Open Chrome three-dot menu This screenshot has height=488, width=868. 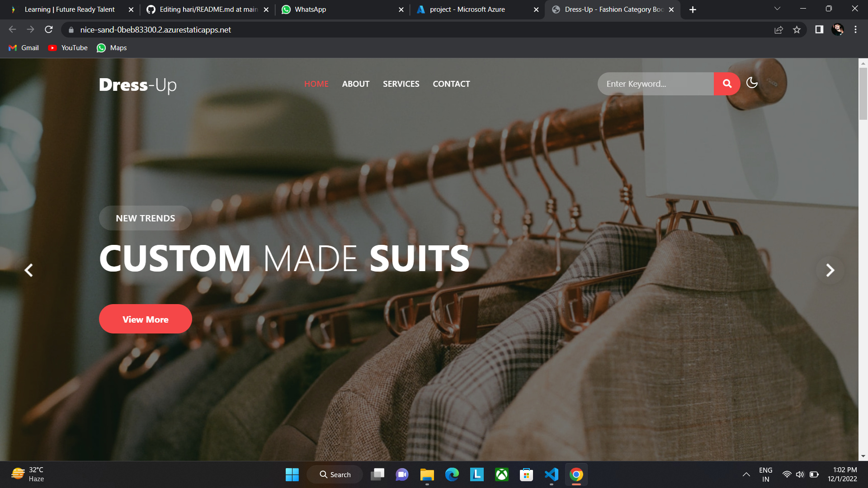click(x=855, y=30)
